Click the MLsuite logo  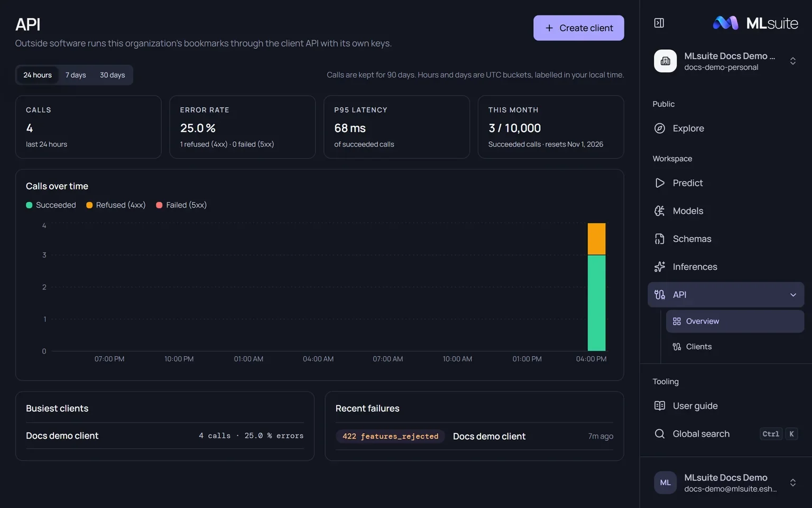(x=755, y=23)
